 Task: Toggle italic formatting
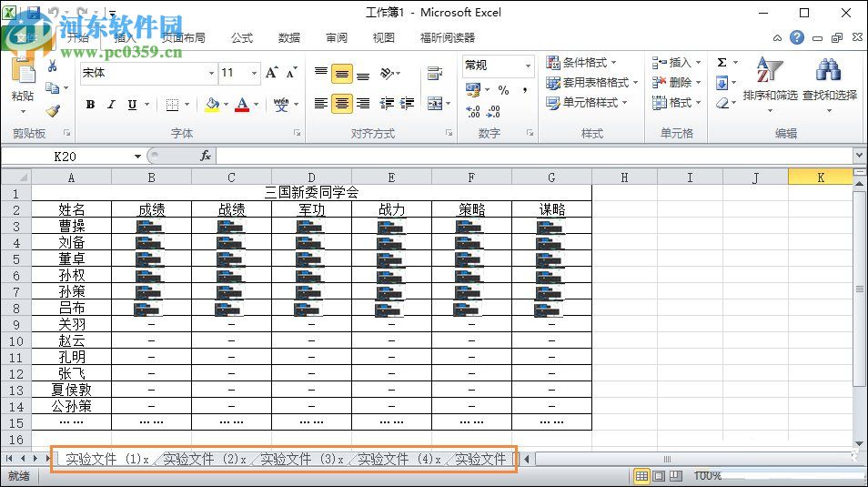click(111, 105)
